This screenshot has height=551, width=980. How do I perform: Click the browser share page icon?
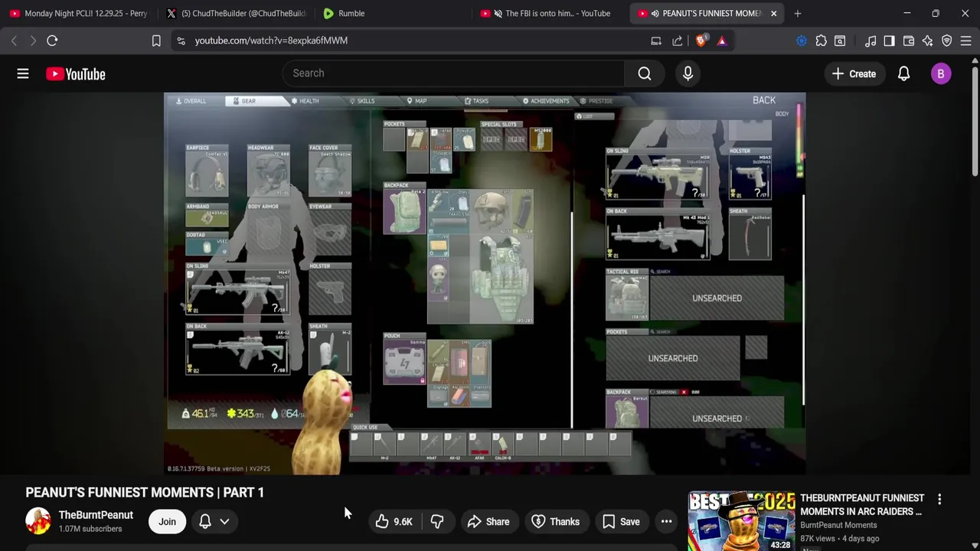click(678, 41)
